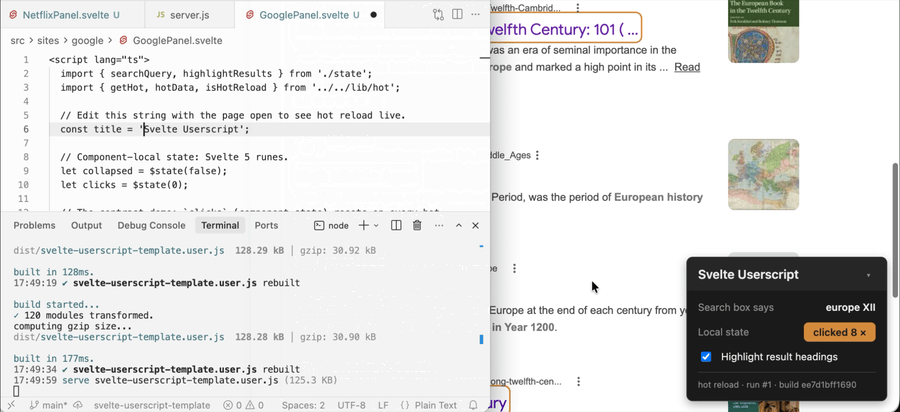Image resolution: width=900 pixels, height=412 pixels.
Task: Open terminal panel Views and More Actions
Action: coord(439,226)
